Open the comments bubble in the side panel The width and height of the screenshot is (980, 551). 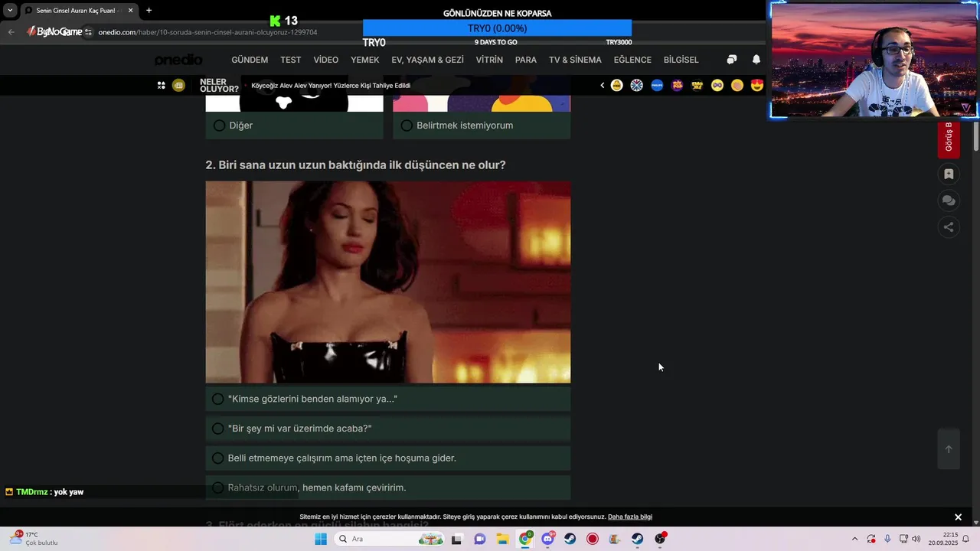[949, 201]
